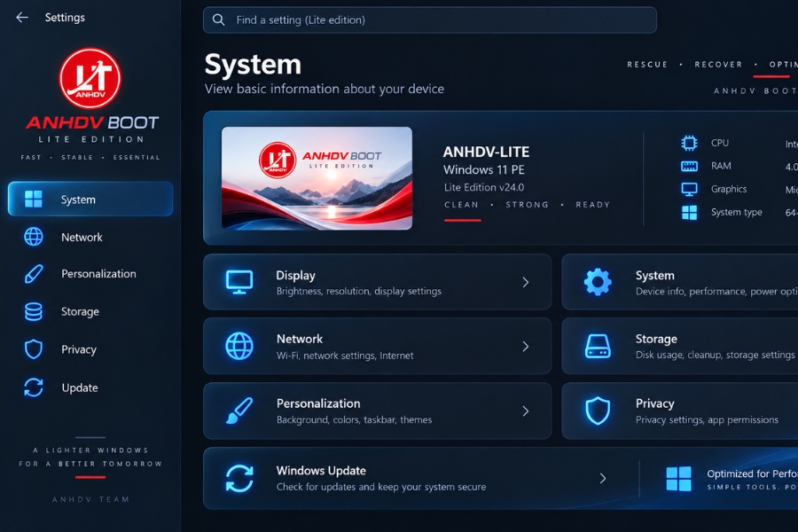The image size is (798, 532).
Task: Click the logo inside the wallpaper thumbnail
Action: 278,160
